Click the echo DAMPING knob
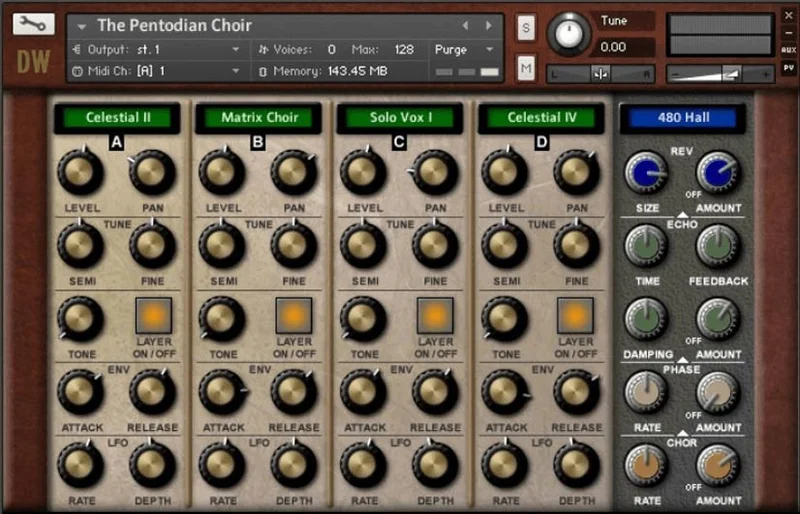Image resolution: width=800 pixels, height=514 pixels. pyautogui.click(x=646, y=319)
